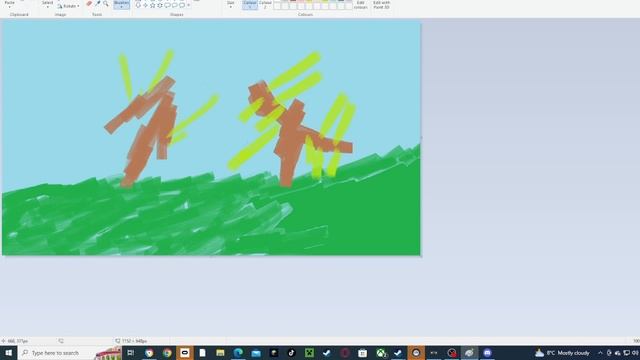
Task: Open Mail app from taskbar
Action: click(256, 353)
